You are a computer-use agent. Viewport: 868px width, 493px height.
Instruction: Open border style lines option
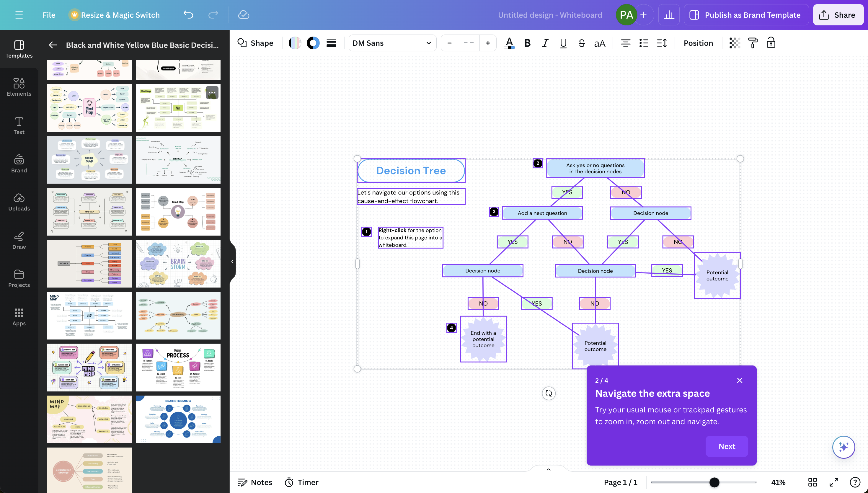point(331,43)
